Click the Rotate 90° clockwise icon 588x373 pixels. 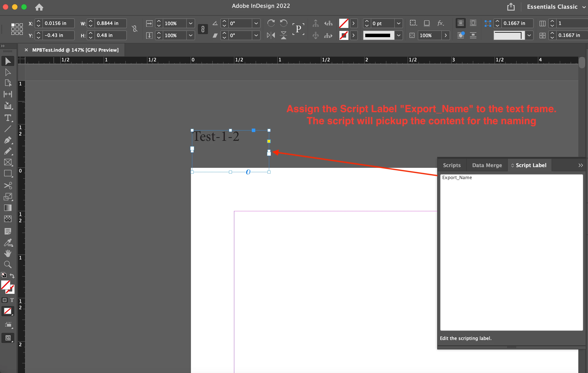271,23
